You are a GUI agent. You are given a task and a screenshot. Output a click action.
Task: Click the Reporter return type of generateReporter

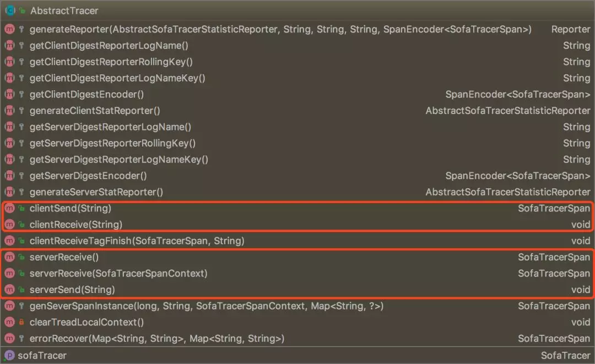click(x=570, y=29)
